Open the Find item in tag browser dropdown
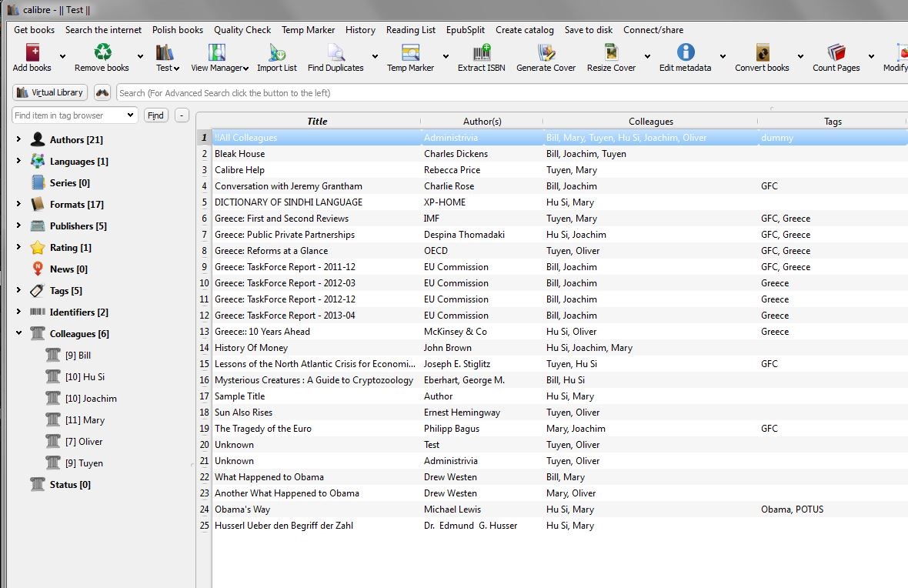The width and height of the screenshot is (908, 588). pos(129,115)
